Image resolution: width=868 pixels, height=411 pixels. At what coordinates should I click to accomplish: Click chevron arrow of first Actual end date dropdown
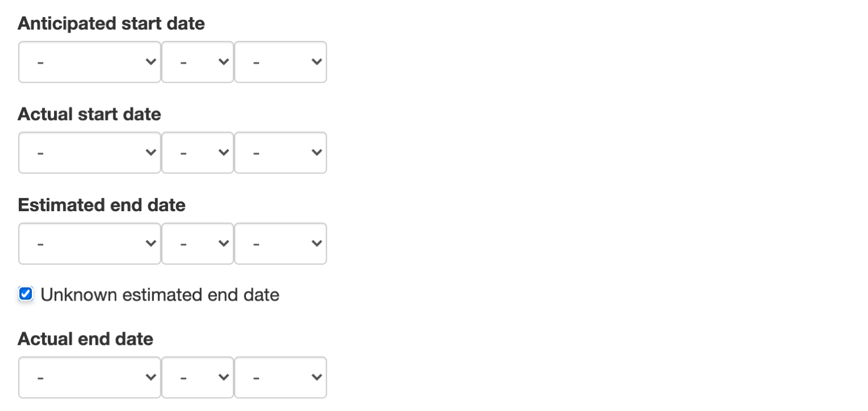(x=151, y=377)
